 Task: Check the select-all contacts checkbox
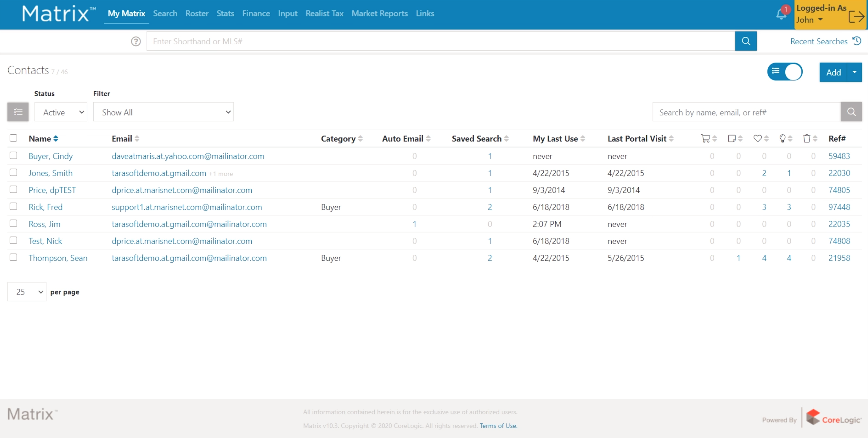(x=13, y=138)
